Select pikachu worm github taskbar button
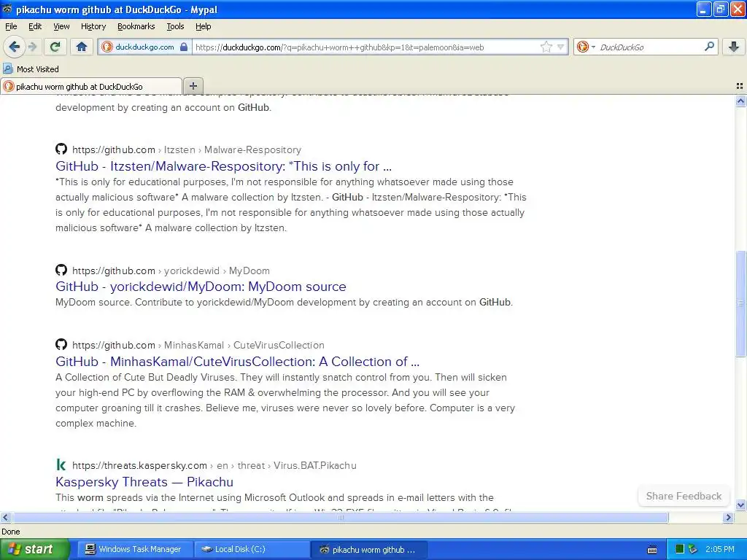 [368, 549]
